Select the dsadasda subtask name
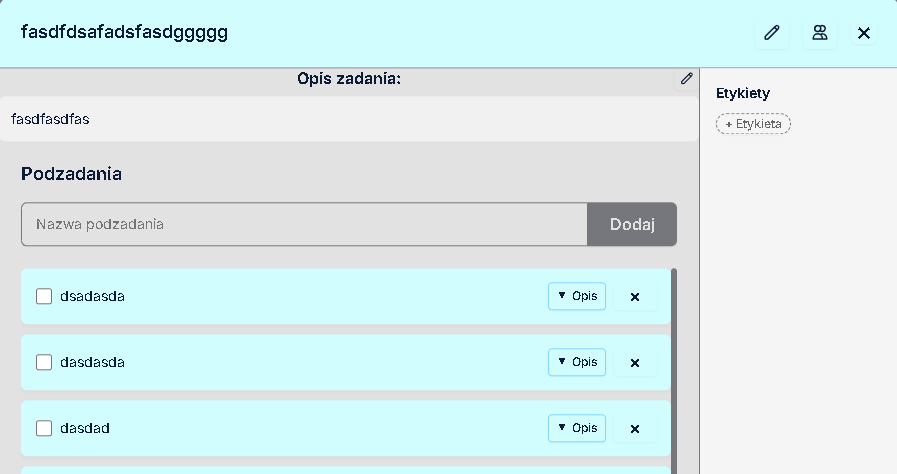The height and width of the screenshot is (474, 897). point(92,296)
